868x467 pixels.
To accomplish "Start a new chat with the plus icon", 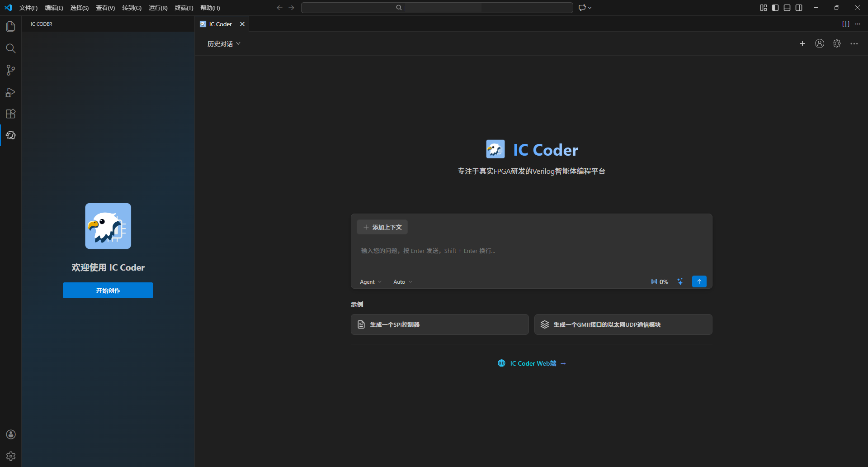I will (x=802, y=43).
